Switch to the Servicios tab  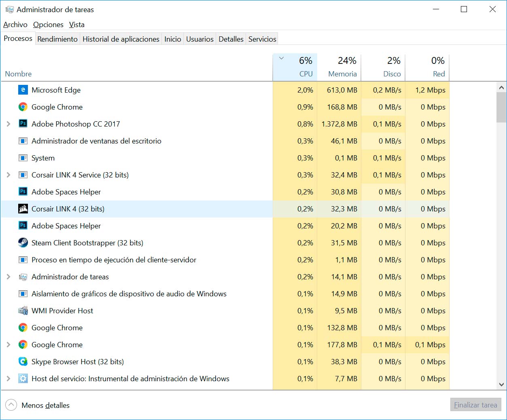coord(262,39)
